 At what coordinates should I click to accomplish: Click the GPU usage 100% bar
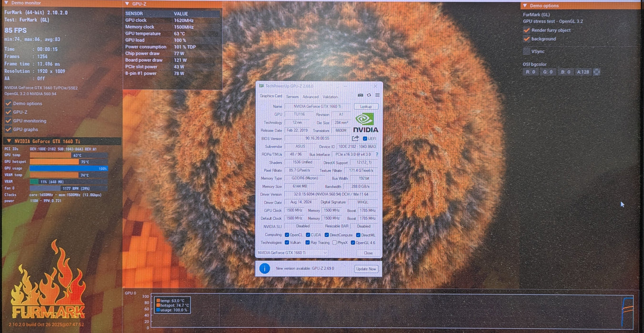[x=69, y=168]
